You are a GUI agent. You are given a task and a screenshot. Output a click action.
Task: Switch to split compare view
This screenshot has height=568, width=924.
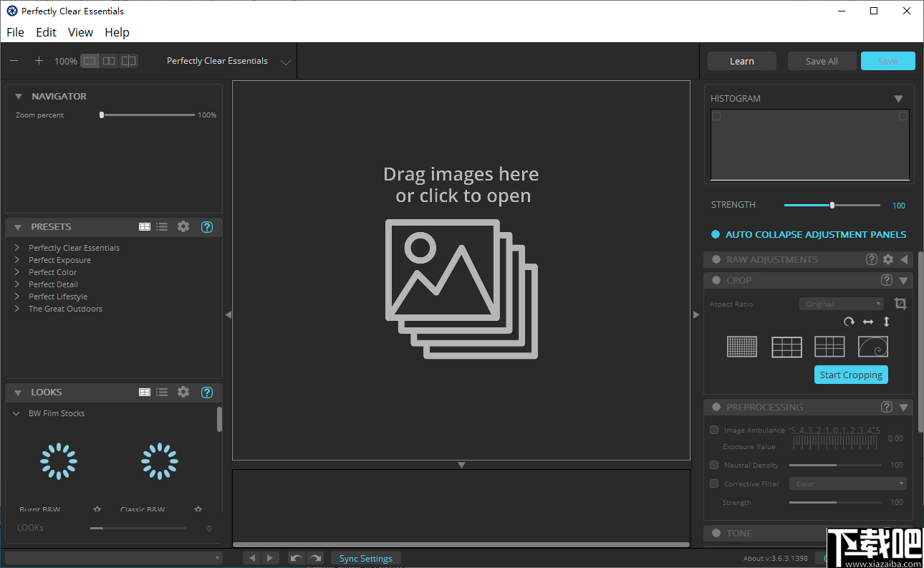[x=128, y=61]
